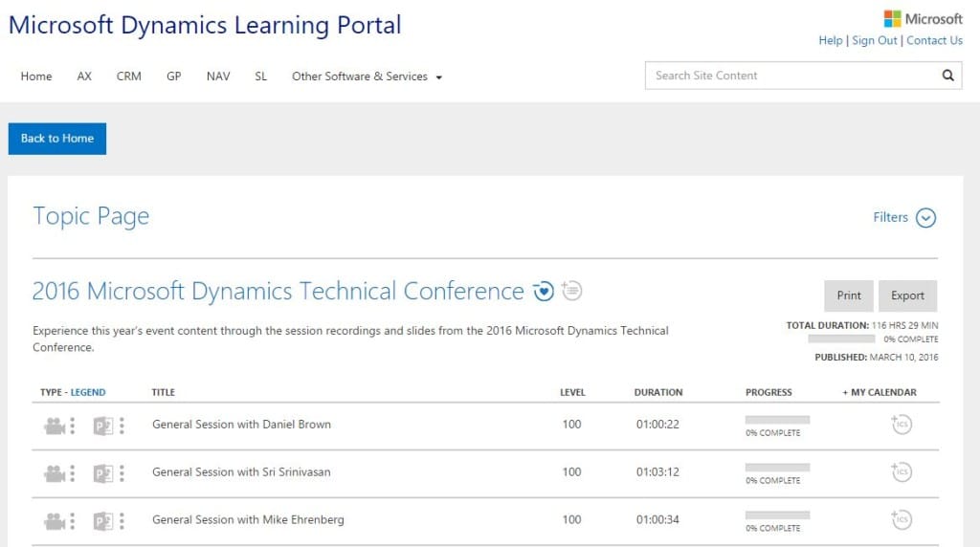The image size is (980, 547).
Task: Open the NAV menu item
Action: pyautogui.click(x=218, y=77)
